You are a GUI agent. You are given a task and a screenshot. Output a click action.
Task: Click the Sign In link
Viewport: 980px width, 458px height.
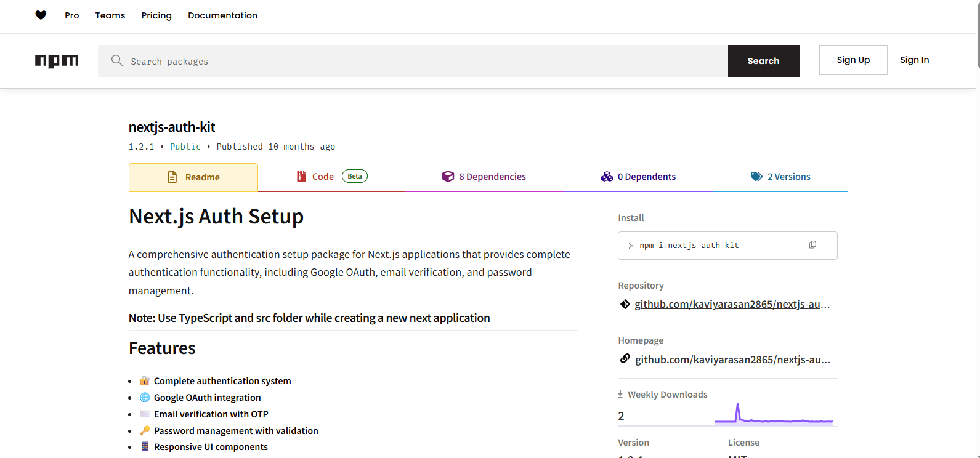coord(915,60)
